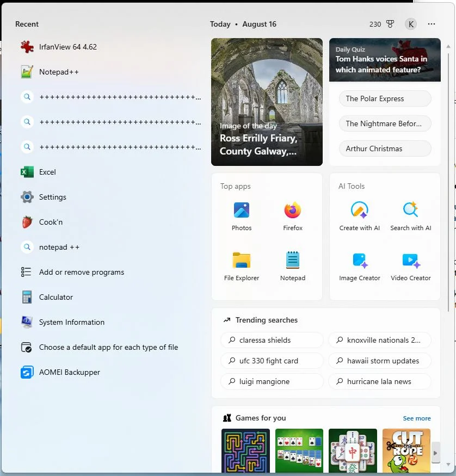Select Search with AI tool
Viewport: 456px width, 476px height.
coord(410,216)
